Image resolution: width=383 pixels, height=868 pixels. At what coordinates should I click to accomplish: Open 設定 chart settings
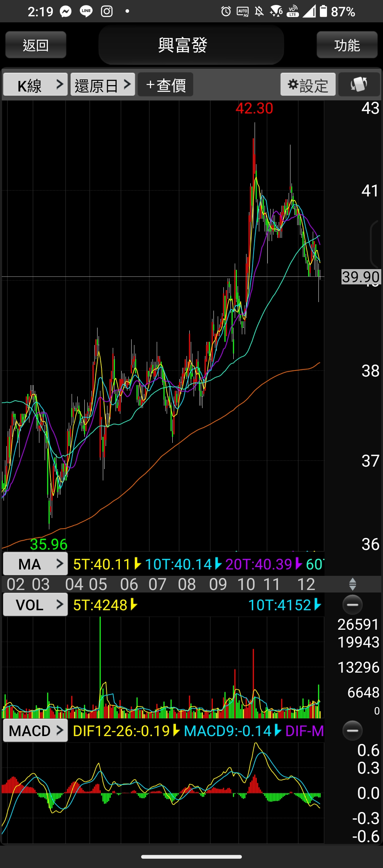[x=308, y=85]
